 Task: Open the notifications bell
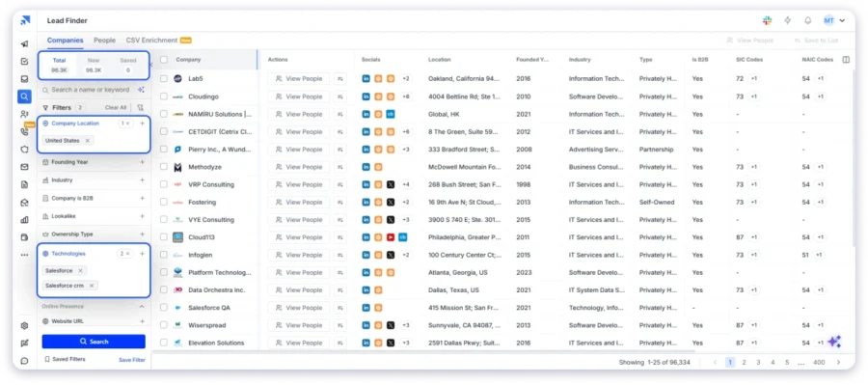click(x=807, y=20)
